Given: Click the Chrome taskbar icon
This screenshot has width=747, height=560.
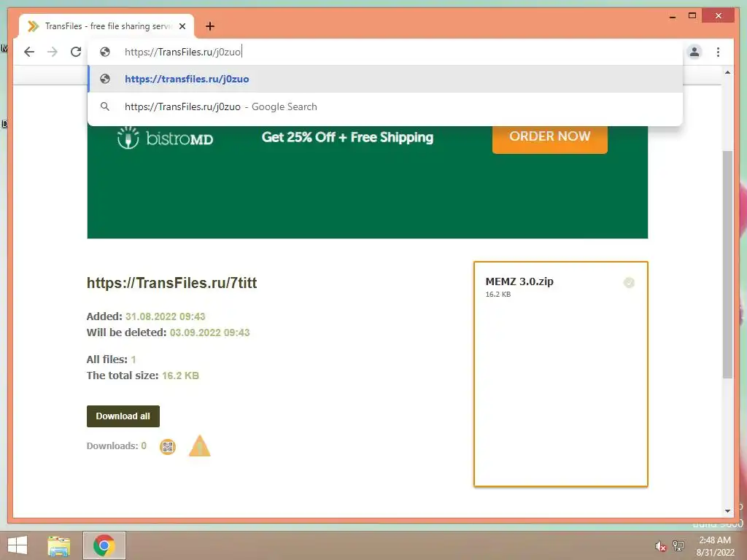Looking at the screenshot, I should click(x=104, y=545).
